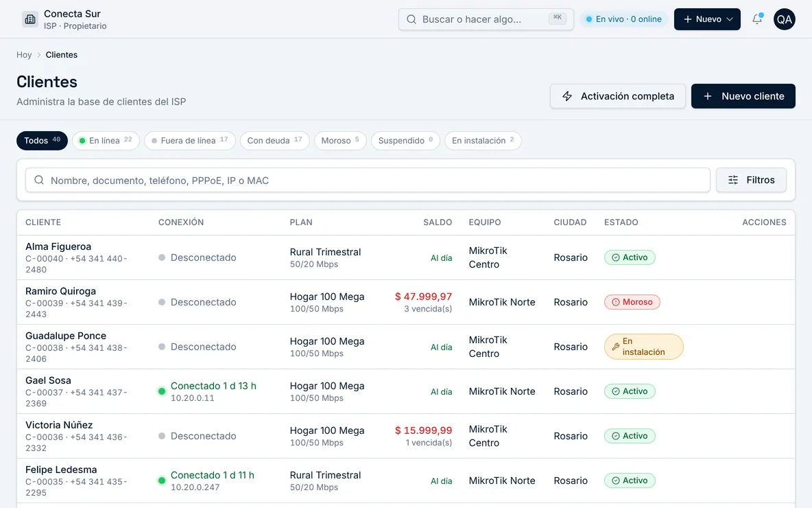812x508 pixels.
Task: Select the Moroso filter chip
Action: click(x=340, y=141)
